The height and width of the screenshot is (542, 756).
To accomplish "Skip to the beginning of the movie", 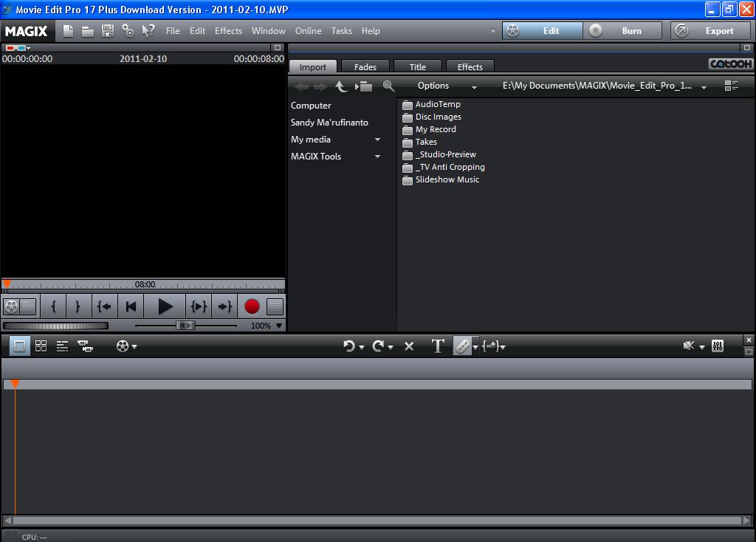I will (x=131, y=306).
